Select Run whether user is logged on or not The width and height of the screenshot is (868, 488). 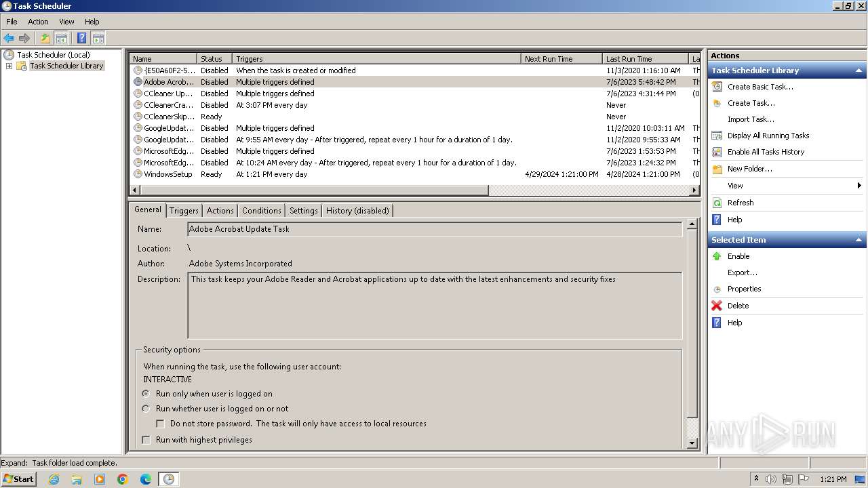(x=146, y=409)
